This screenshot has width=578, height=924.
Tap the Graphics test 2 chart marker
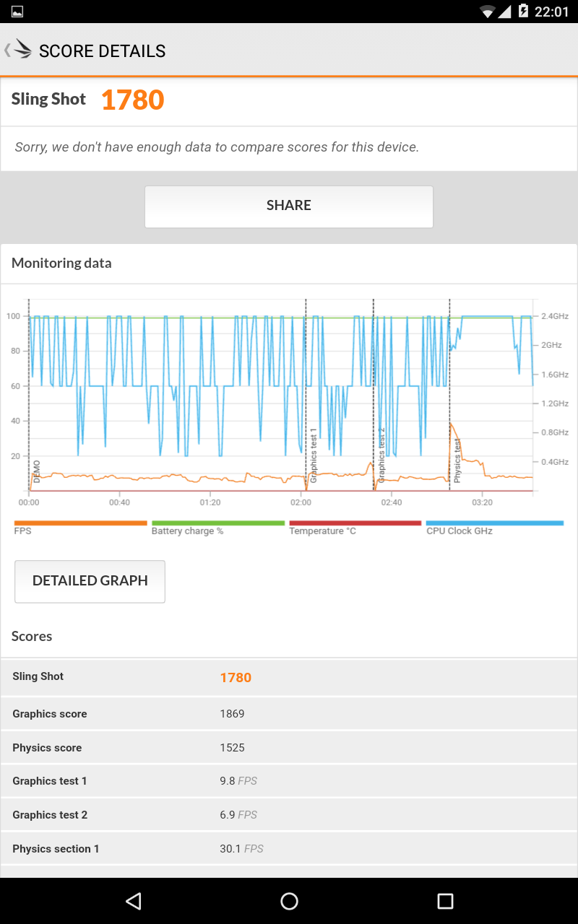click(381, 456)
